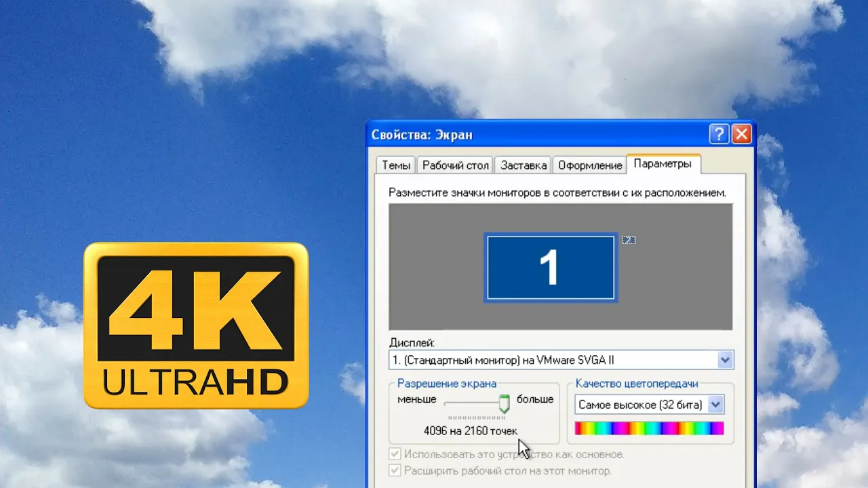868x488 pixels.
Task: Close the Свойства: Экран dialog
Action: [x=742, y=134]
